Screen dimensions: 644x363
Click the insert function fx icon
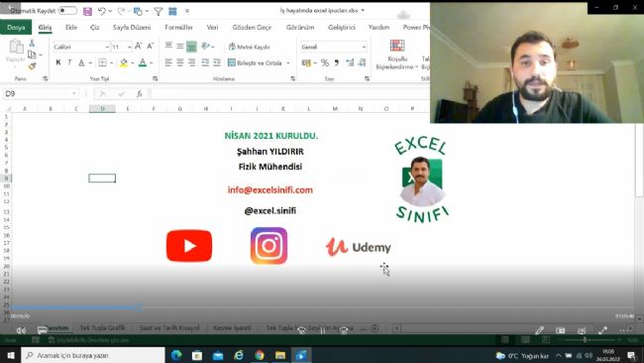140,94
